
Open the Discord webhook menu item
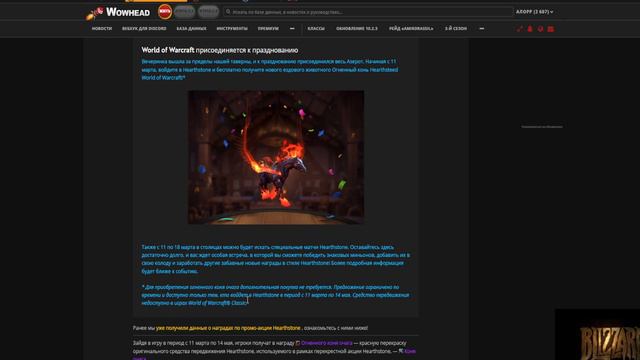(144, 29)
